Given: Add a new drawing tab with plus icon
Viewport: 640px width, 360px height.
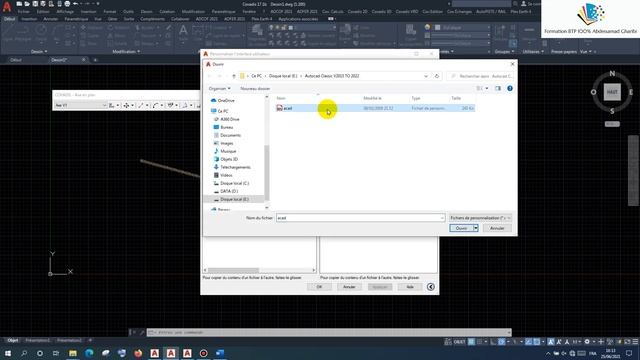Looking at the screenshot, I should pos(96,60).
